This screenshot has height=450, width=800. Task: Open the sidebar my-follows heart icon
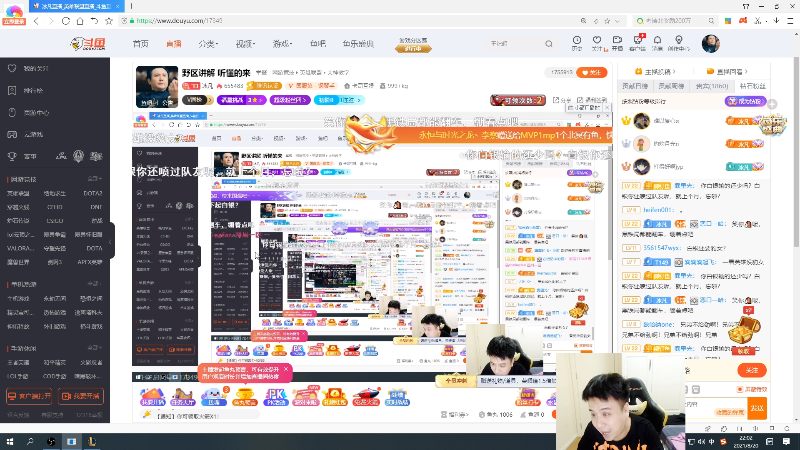[x=12, y=68]
